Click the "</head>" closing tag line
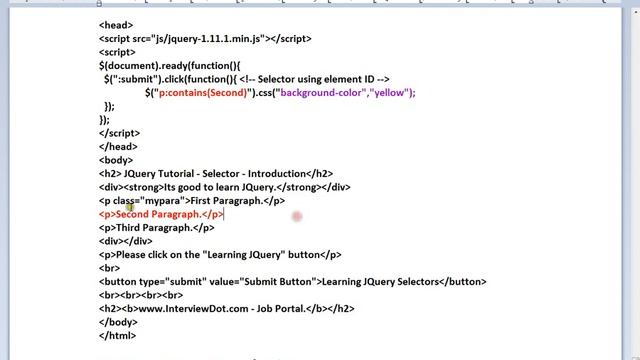The width and height of the screenshot is (640, 360). [x=118, y=147]
